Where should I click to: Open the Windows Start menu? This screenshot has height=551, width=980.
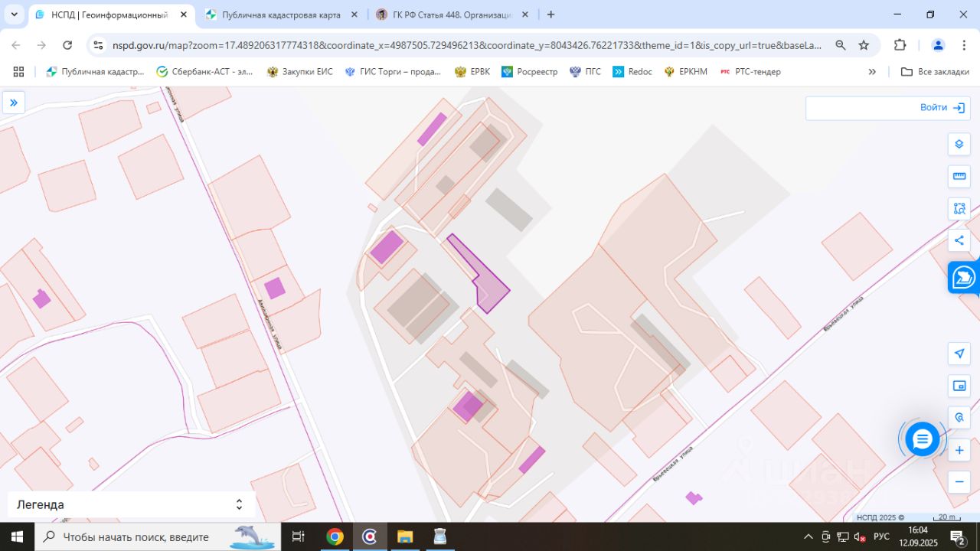click(x=17, y=536)
